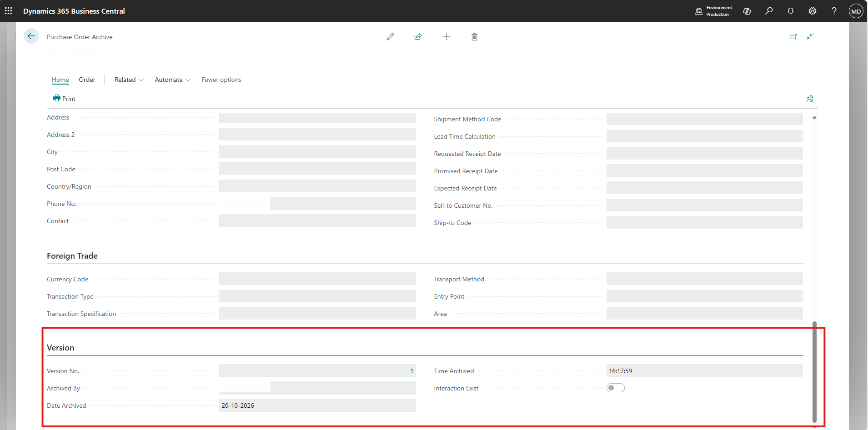Switch to the Order tab
This screenshot has height=430, width=868.
click(x=87, y=80)
